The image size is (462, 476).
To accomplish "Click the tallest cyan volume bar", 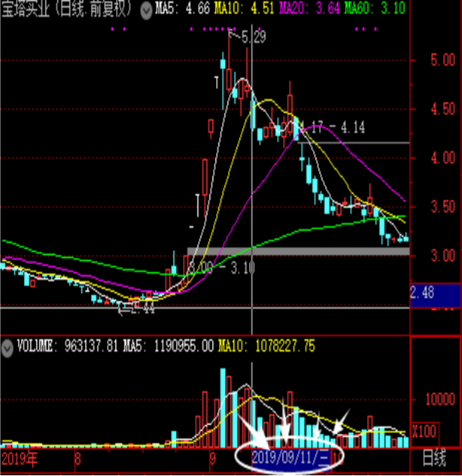I will [x=223, y=408].
